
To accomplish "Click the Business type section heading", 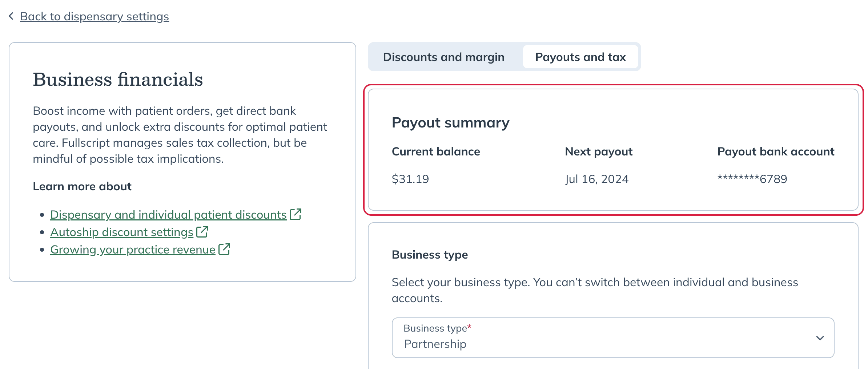I will [430, 255].
